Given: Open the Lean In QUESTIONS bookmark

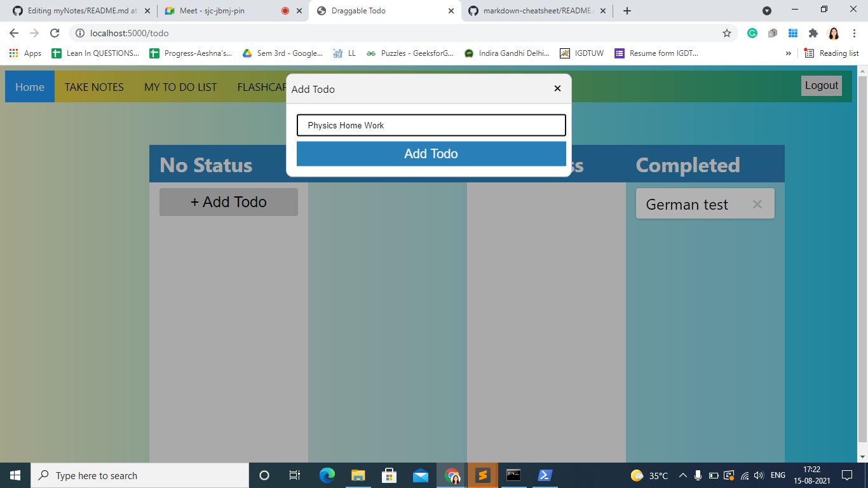Looking at the screenshot, I should coord(95,53).
